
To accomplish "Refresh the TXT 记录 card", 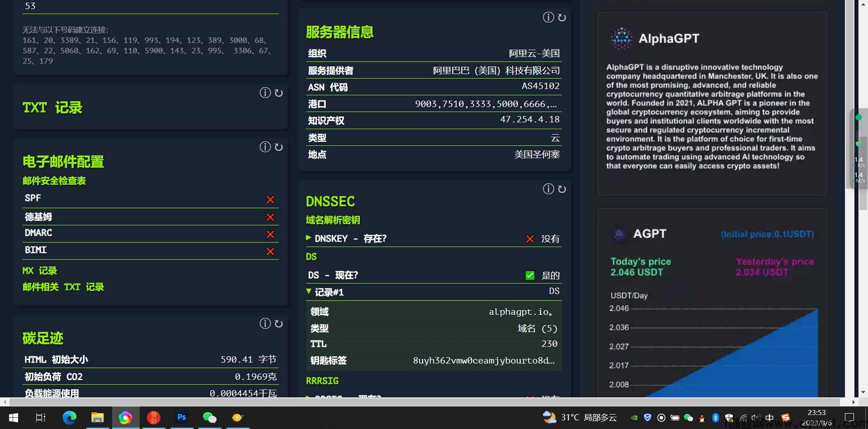I will [x=279, y=93].
